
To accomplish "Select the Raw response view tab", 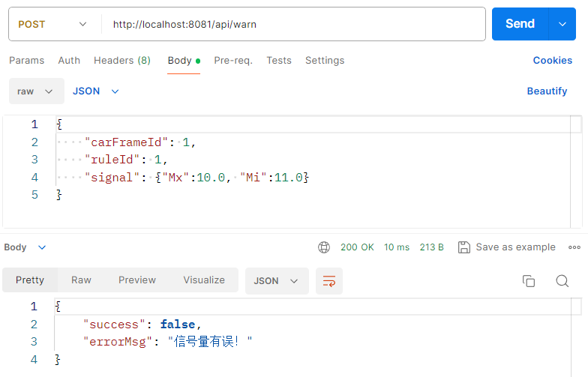I will point(81,280).
